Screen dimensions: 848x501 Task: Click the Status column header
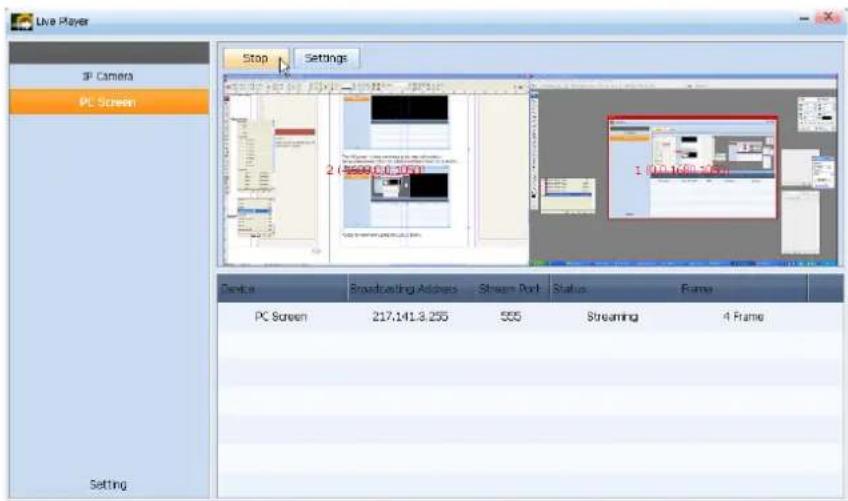pos(613,288)
